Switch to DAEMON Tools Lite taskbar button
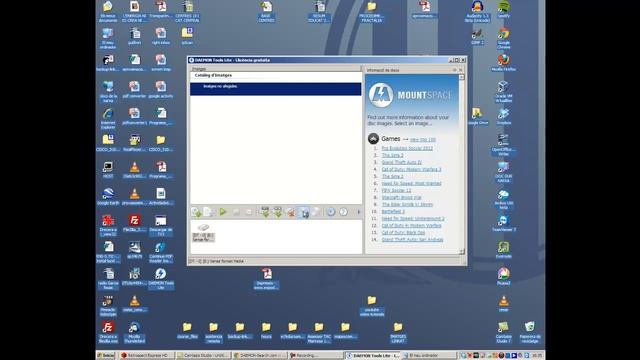Screen dimensions: 640x360 coord(373,356)
